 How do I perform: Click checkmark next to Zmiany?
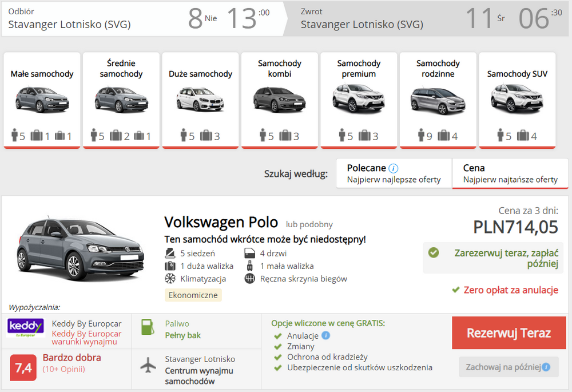(278, 346)
